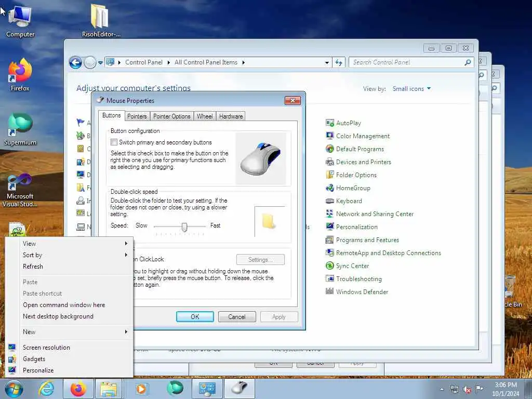Switch to the Wheel tab
The height and width of the screenshot is (399, 532).
205,116
